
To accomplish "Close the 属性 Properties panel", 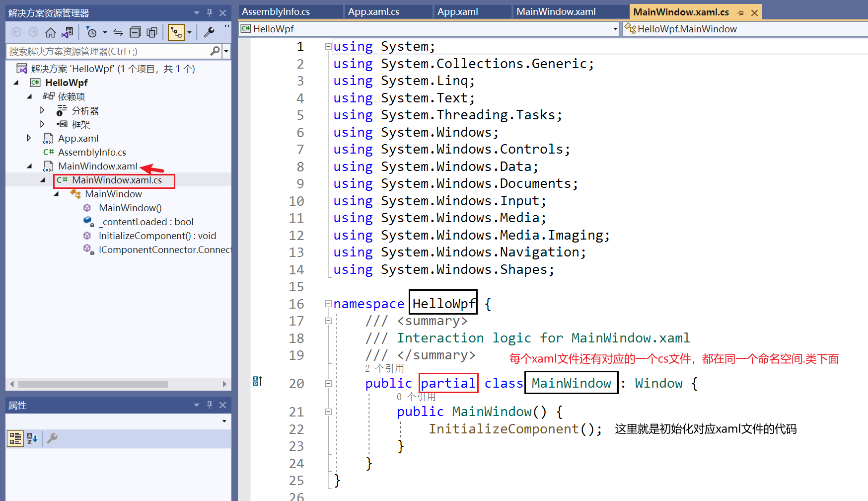I will tap(223, 405).
